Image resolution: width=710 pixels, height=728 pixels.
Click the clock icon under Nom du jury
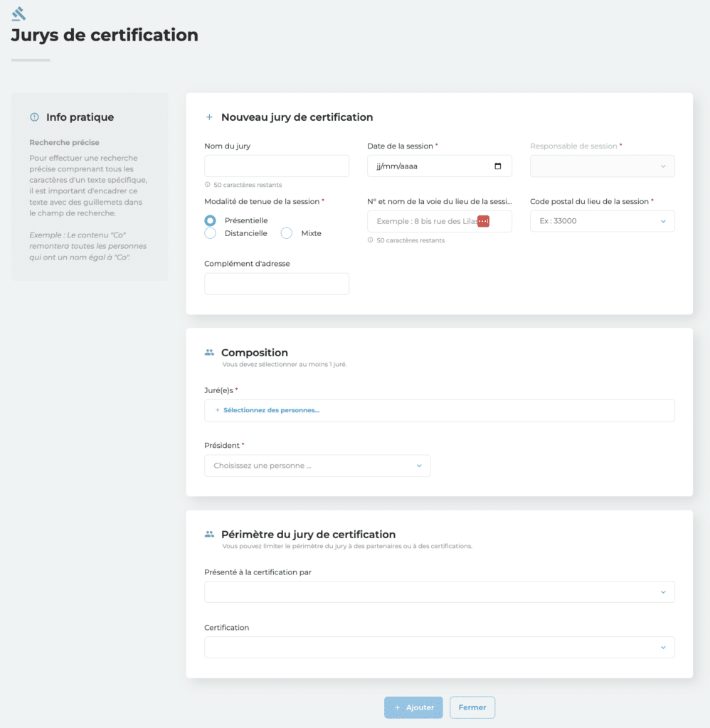point(208,185)
